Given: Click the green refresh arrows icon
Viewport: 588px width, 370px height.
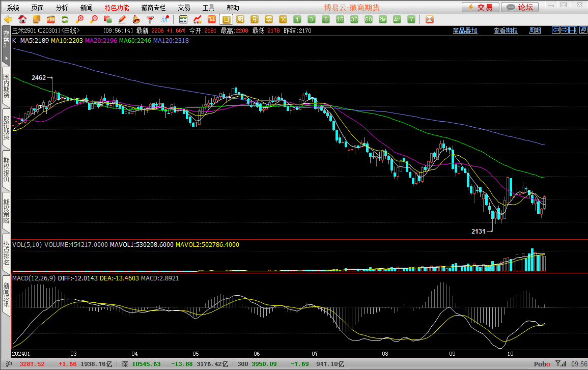Looking at the screenshot, I should point(65,19).
